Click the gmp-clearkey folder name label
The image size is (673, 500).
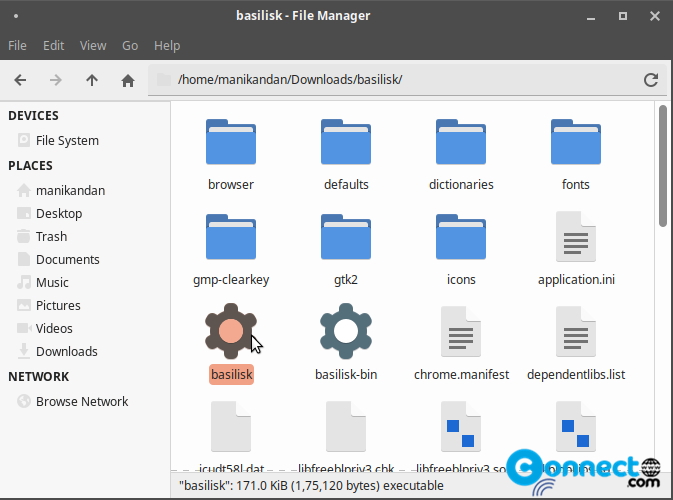click(231, 280)
